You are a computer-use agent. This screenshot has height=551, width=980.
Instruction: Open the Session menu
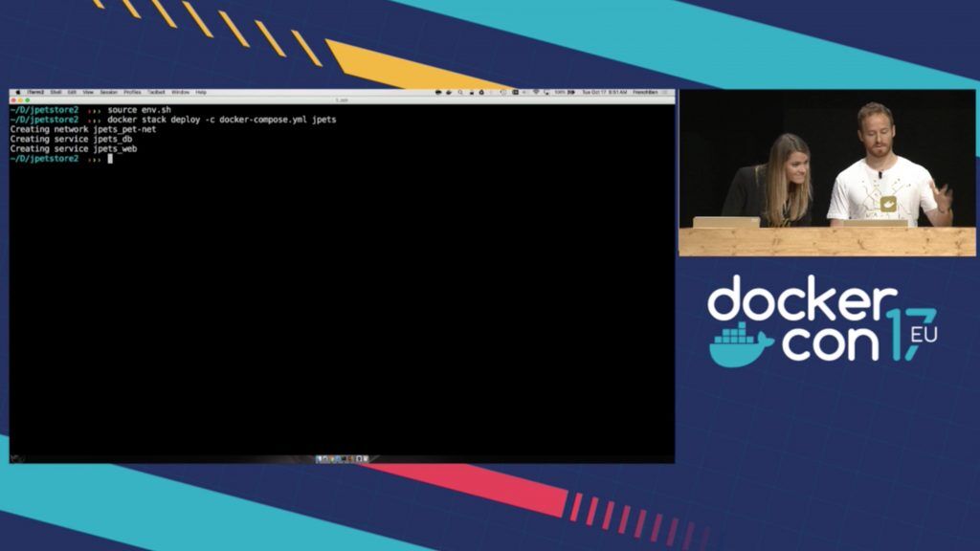click(x=109, y=93)
